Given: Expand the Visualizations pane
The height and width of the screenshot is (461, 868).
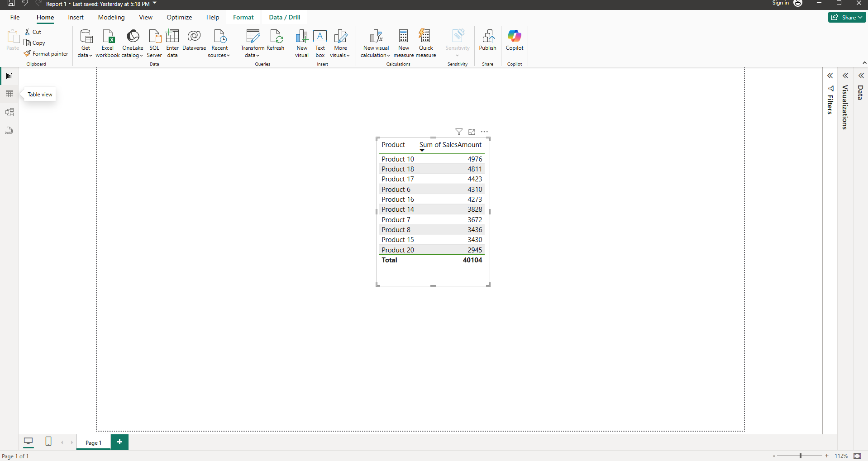Looking at the screenshot, I should (845, 76).
